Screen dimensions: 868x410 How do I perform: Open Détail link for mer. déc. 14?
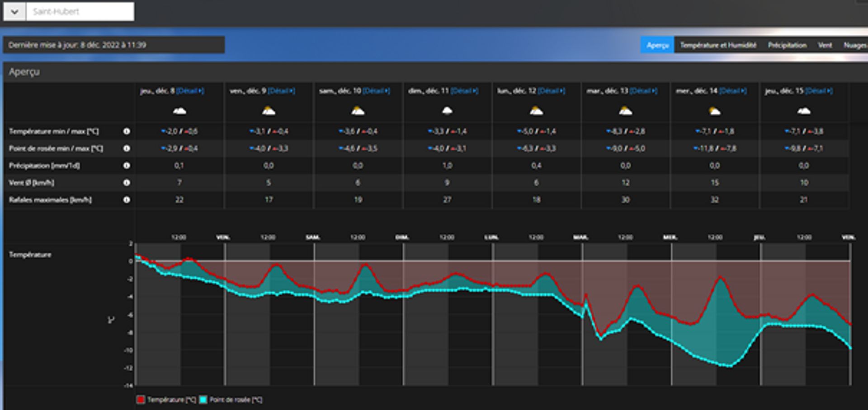tap(733, 91)
